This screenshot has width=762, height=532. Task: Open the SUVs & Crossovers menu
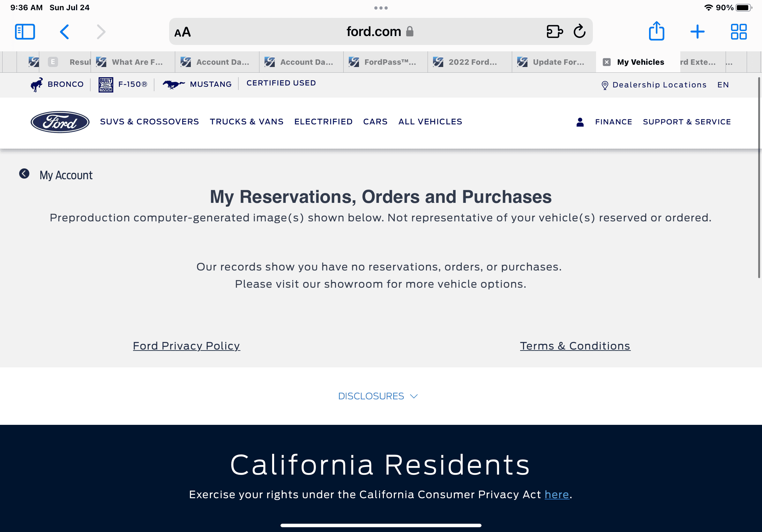tap(149, 122)
